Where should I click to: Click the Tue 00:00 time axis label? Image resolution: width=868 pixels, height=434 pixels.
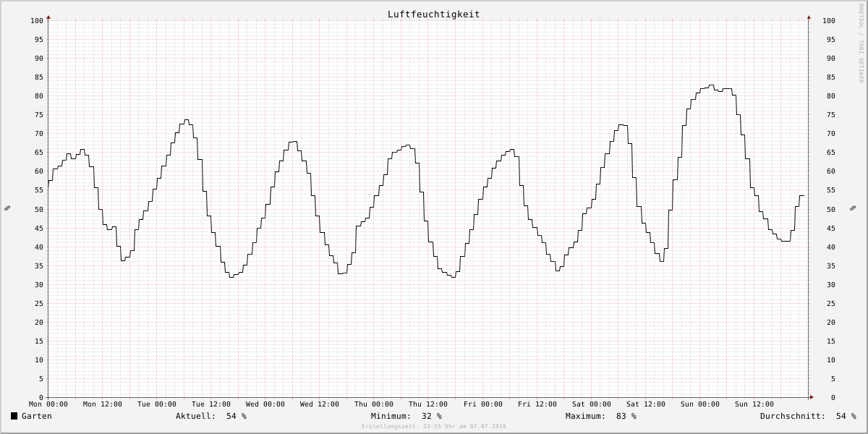click(x=157, y=404)
